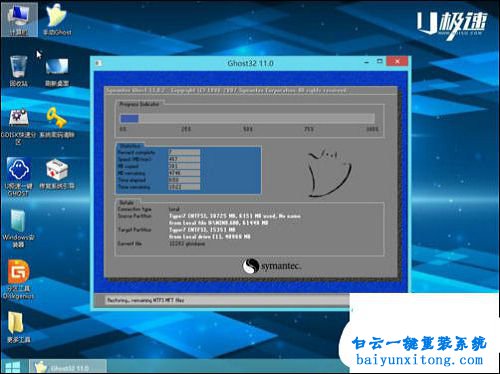Close the Ghost32 11.0 window
Screen dimensions: 500x374
pyautogui.click(x=397, y=61)
